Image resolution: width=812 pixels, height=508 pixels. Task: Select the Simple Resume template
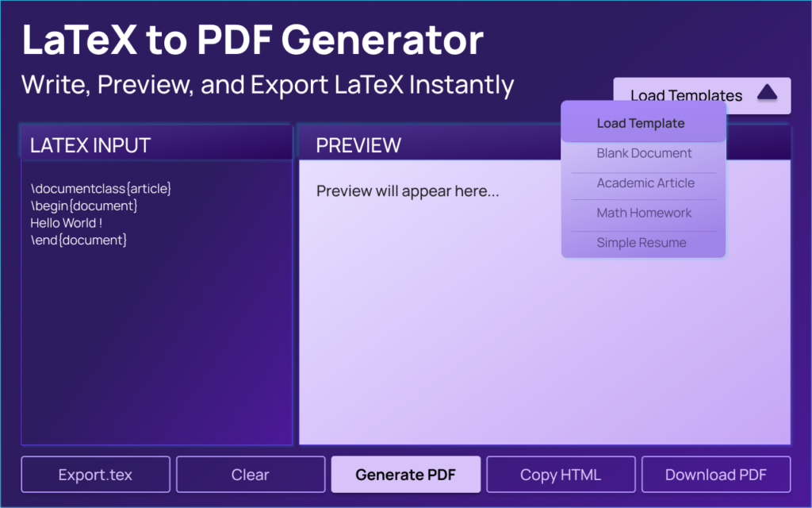(x=642, y=243)
